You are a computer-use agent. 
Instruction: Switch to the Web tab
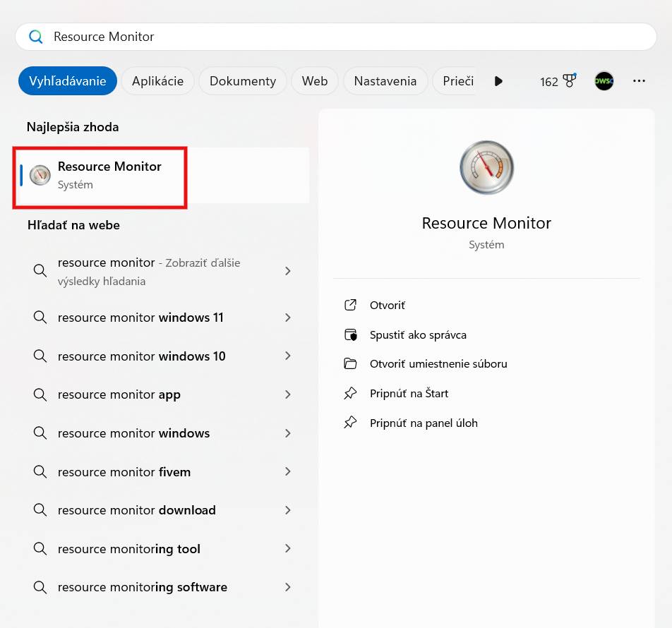[x=315, y=81]
